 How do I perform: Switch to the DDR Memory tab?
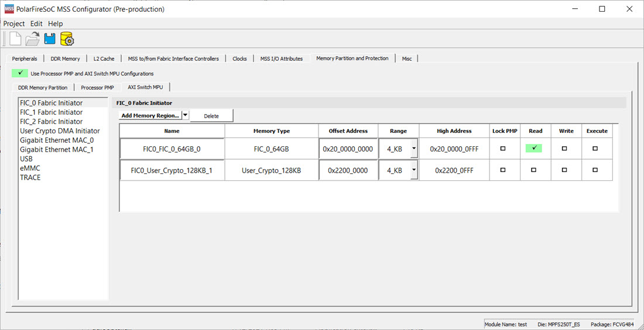[66, 59]
